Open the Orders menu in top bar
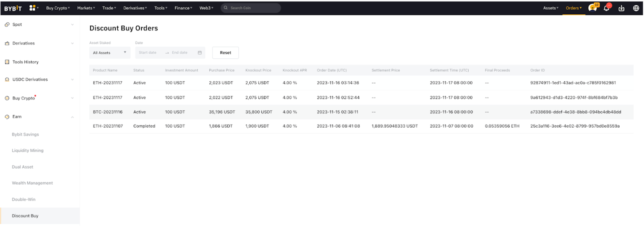 (x=573, y=8)
